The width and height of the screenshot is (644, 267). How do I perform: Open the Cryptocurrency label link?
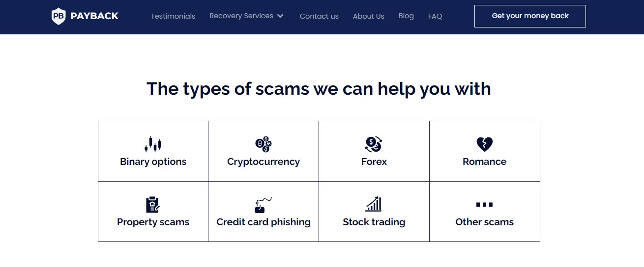click(263, 162)
